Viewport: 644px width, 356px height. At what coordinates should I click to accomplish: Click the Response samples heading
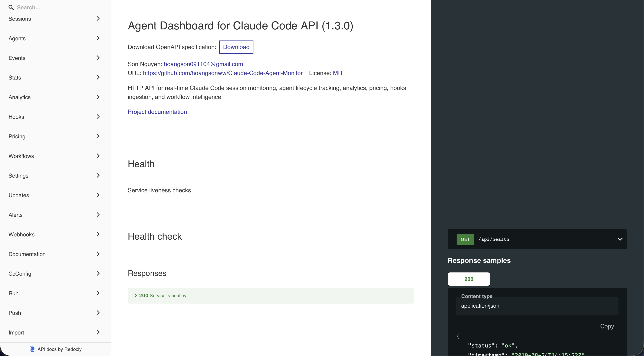479,260
